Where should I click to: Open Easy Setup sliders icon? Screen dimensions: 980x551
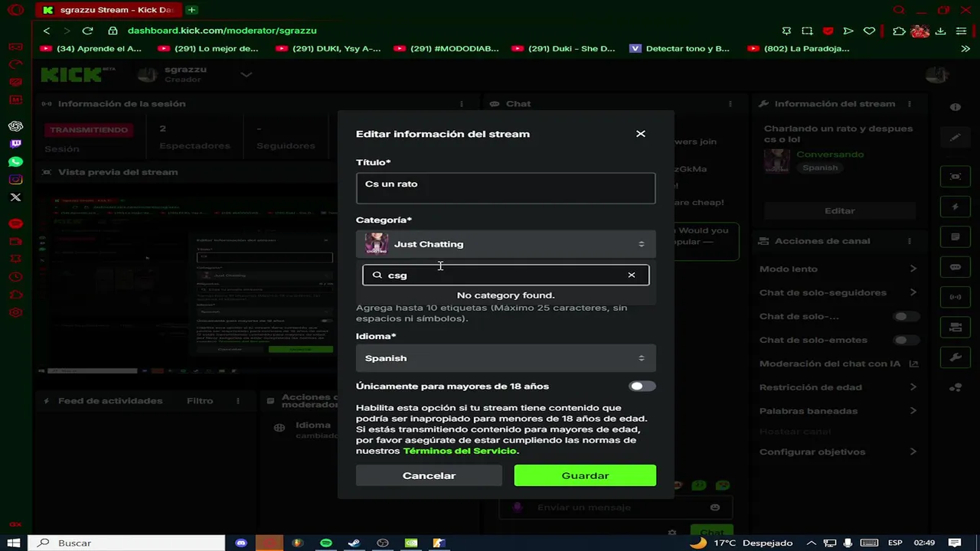click(961, 31)
